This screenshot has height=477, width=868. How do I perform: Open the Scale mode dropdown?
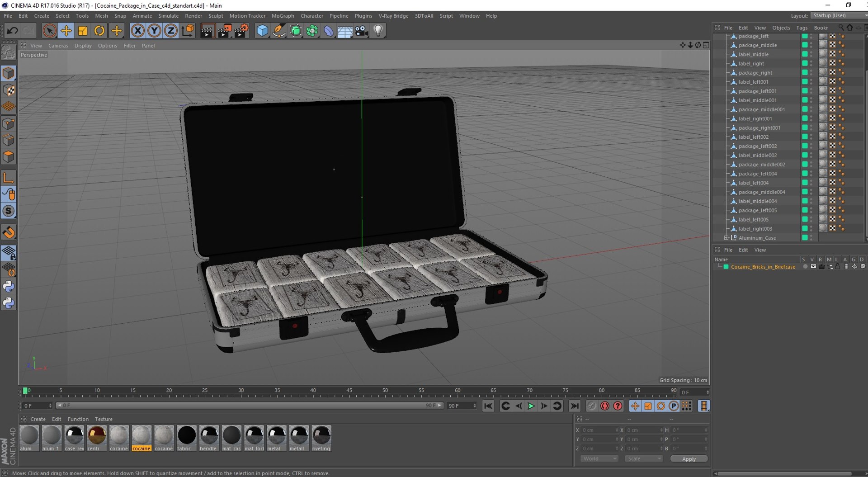644,458
